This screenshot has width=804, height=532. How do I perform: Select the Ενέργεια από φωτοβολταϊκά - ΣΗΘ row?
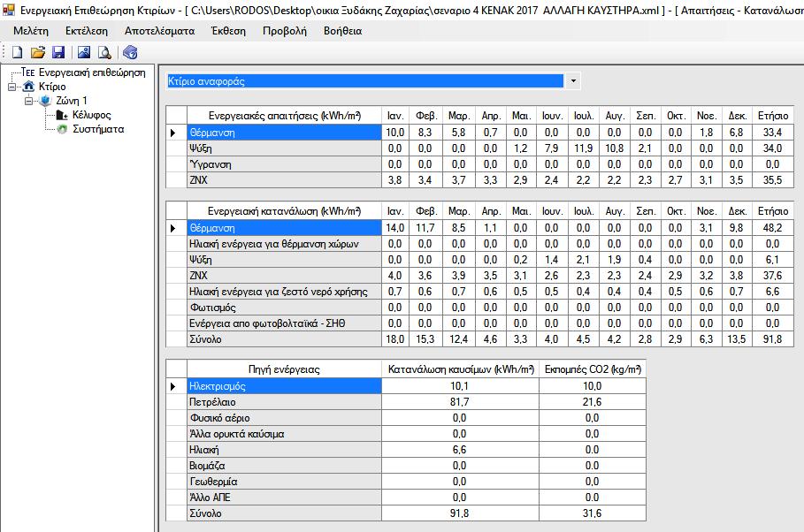click(479, 323)
